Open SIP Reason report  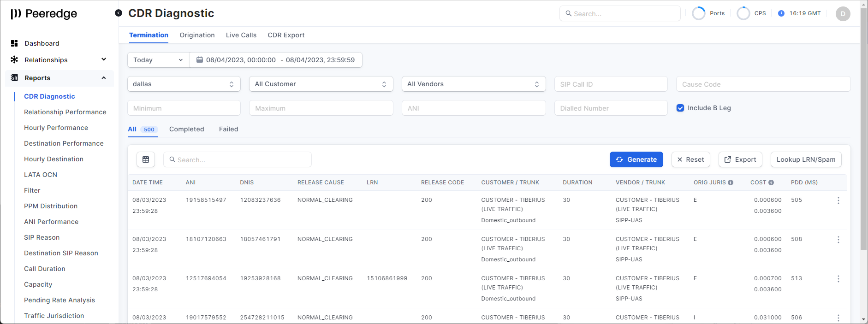[42, 237]
